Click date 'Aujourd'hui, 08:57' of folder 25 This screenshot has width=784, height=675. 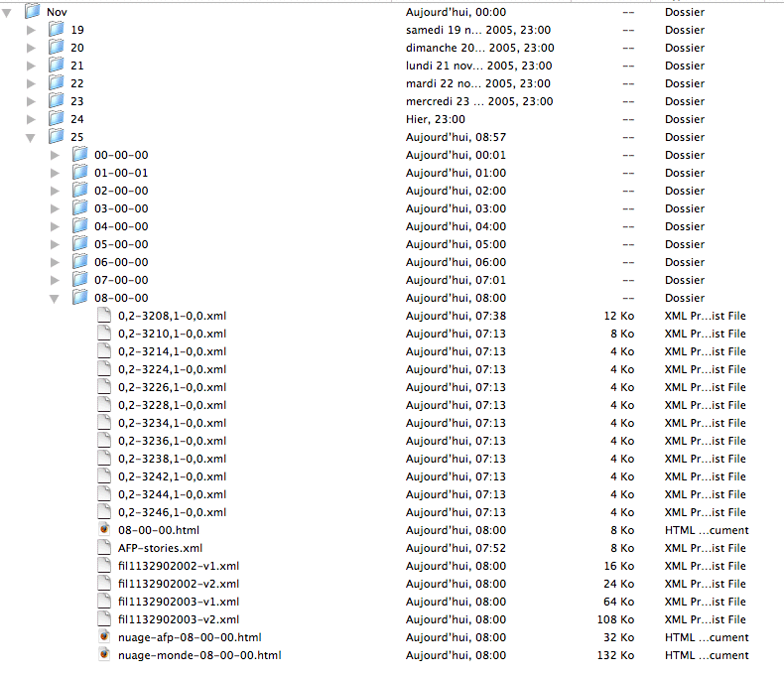pyautogui.click(x=456, y=138)
